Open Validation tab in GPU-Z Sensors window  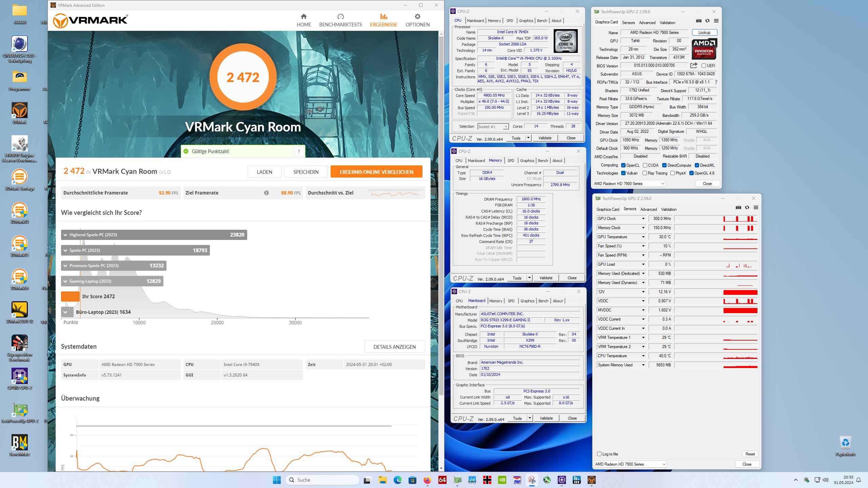click(x=669, y=209)
